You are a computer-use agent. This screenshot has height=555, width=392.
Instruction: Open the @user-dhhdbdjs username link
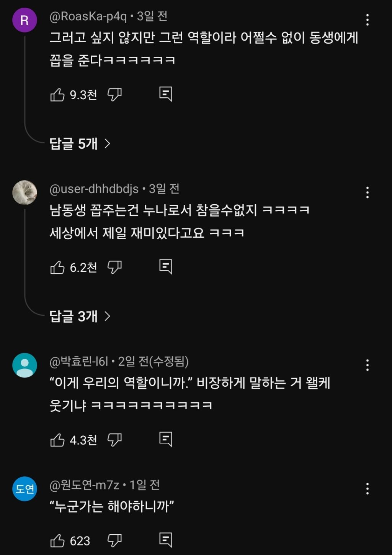tap(94, 189)
